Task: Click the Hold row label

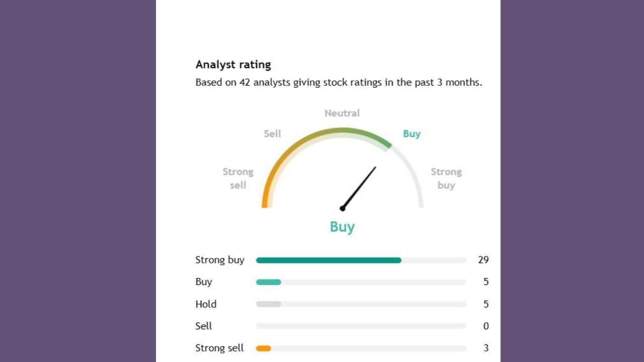Action: pos(206,304)
